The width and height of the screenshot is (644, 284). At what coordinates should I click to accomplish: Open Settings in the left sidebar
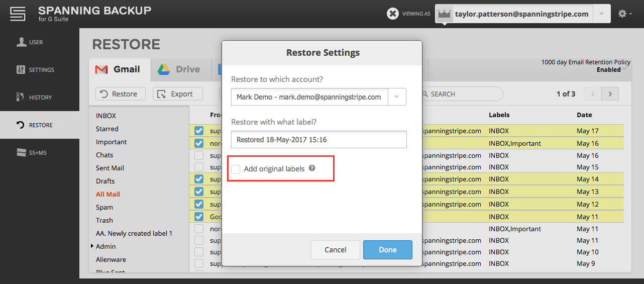[x=35, y=70]
